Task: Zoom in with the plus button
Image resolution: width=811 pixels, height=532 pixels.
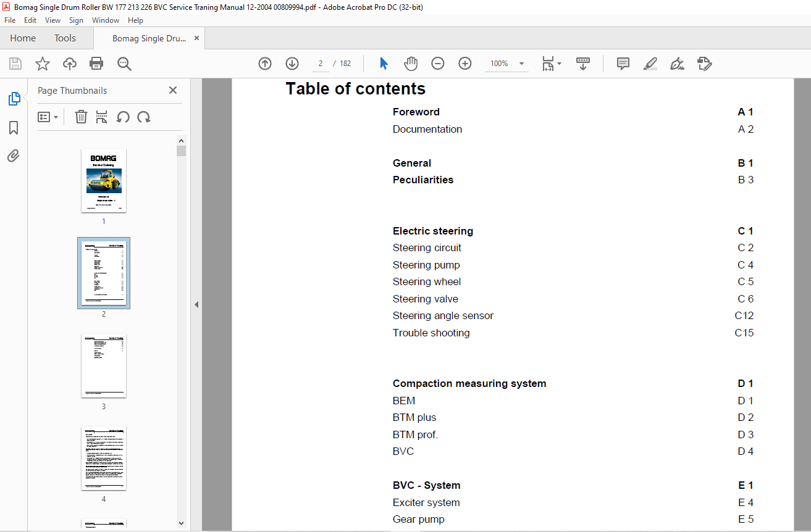Action: [465, 64]
